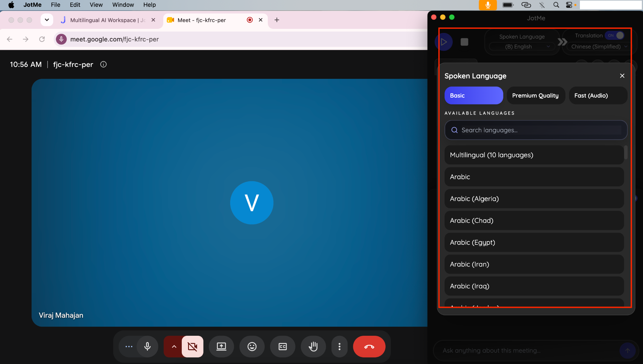Image resolution: width=643 pixels, height=364 pixels.
Task: Pick Arabic (Iraq) language
Action: pyautogui.click(x=534, y=286)
